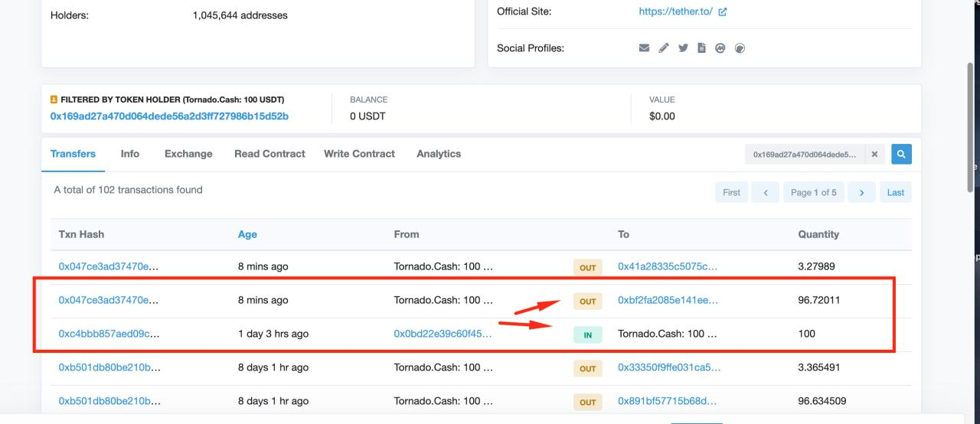
Task: Open sender address 0x0bd22e39c60f45
Action: [443, 334]
